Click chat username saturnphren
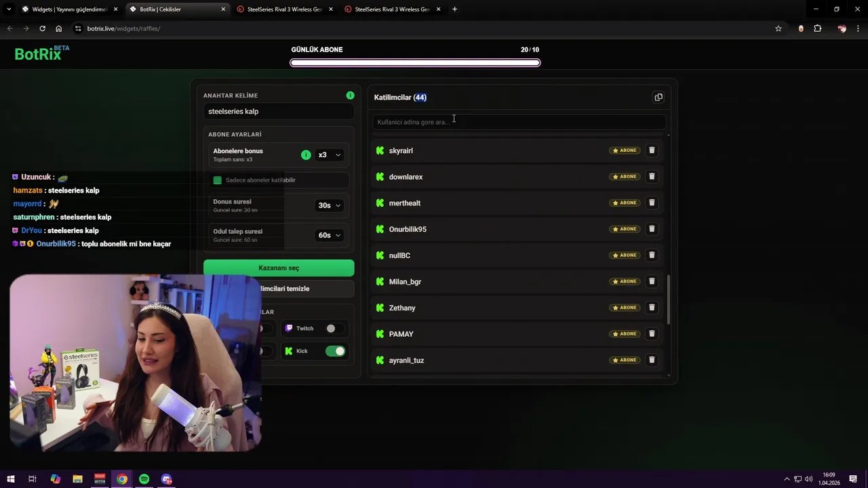 (34, 217)
